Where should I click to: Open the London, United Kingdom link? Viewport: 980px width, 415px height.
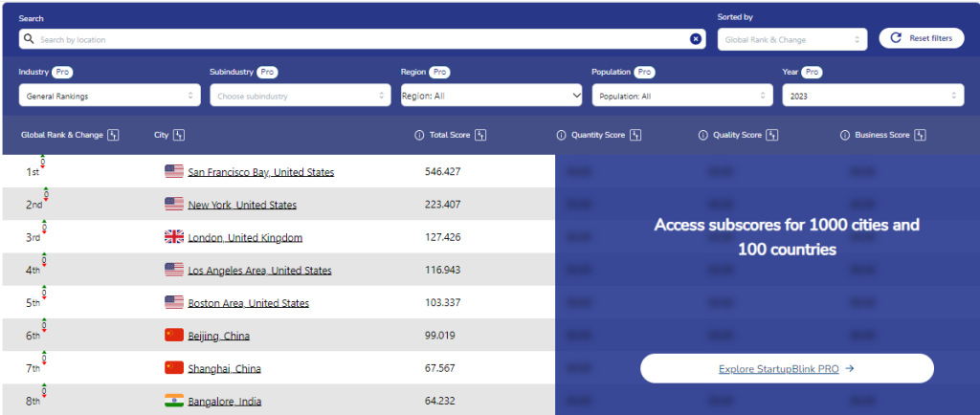tap(245, 237)
